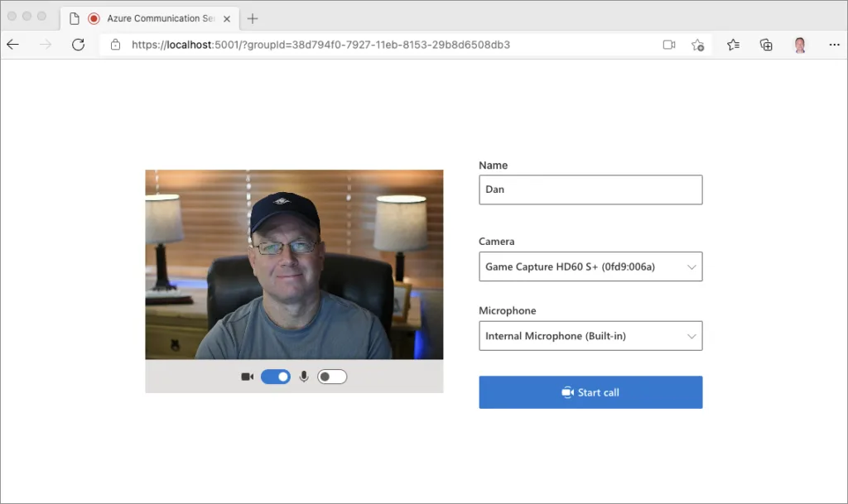Expand the Microphone device dropdown
Image resolution: width=848 pixels, height=504 pixels.
(x=590, y=336)
